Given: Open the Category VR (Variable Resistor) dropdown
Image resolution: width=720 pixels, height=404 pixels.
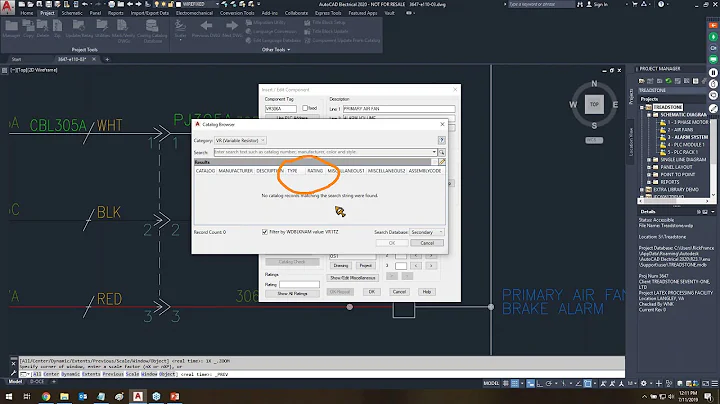Looking at the screenshot, I should click(240, 140).
